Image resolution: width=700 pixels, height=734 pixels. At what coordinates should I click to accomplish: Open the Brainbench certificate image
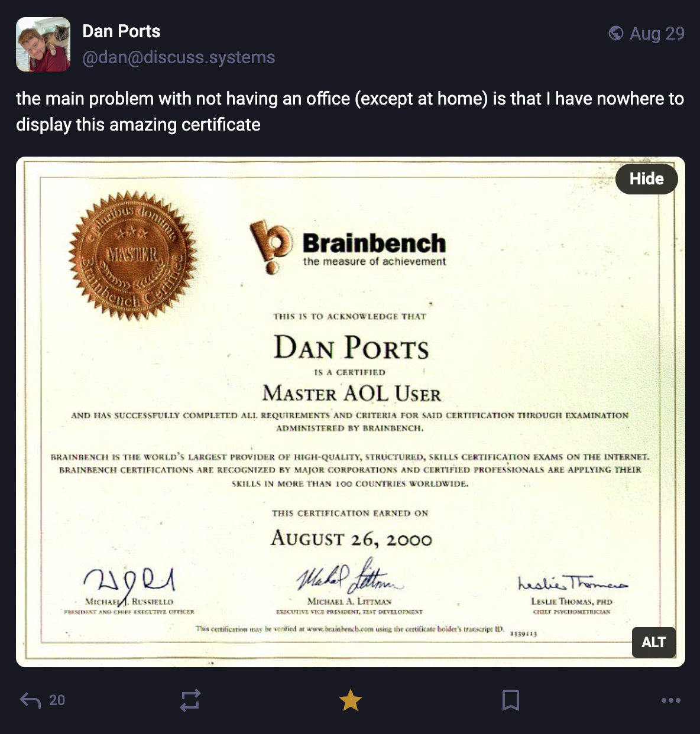[x=350, y=412]
